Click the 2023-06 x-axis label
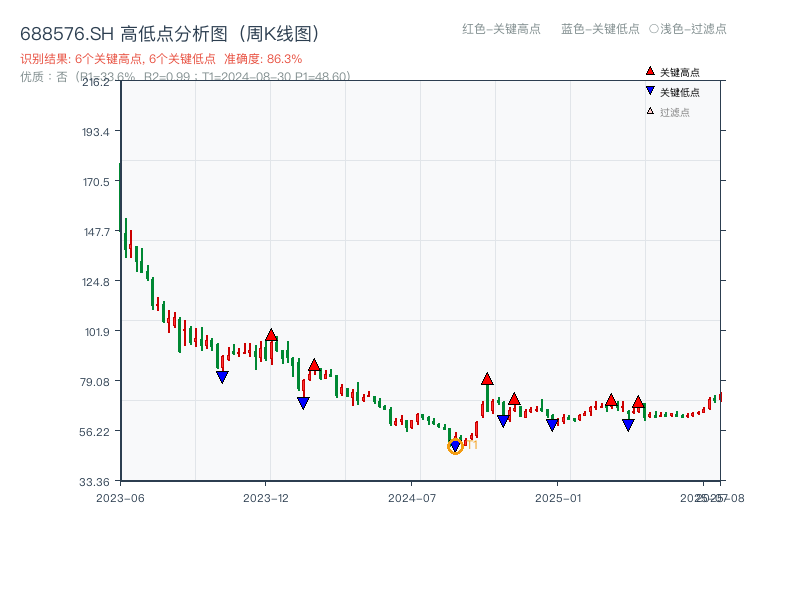This screenshot has width=800, height=600. [120, 498]
